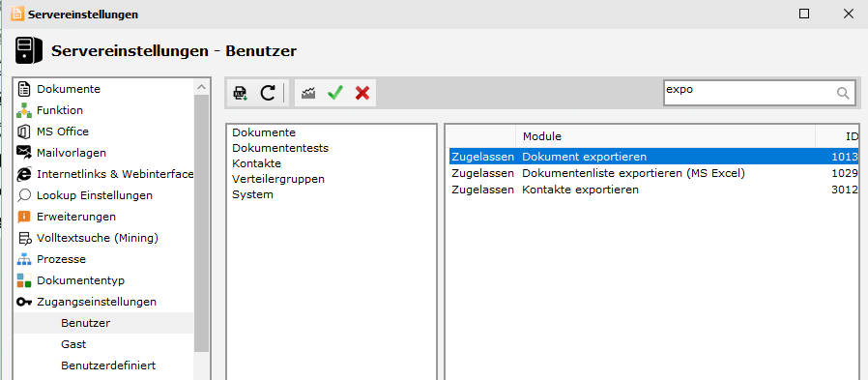868x380 pixels.
Task: Select Dokumententyp in the sidebar
Action: 81,280
